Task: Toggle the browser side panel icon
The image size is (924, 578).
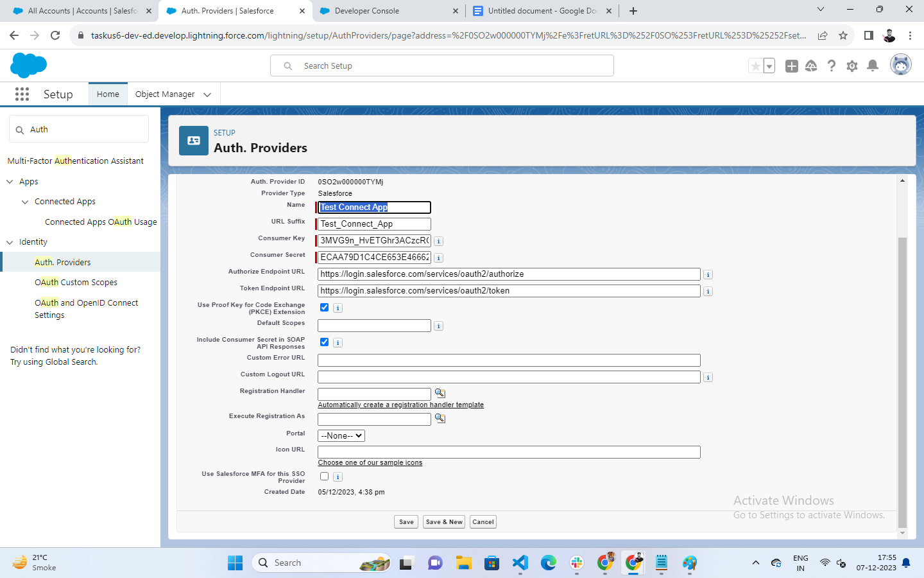Action: click(869, 35)
